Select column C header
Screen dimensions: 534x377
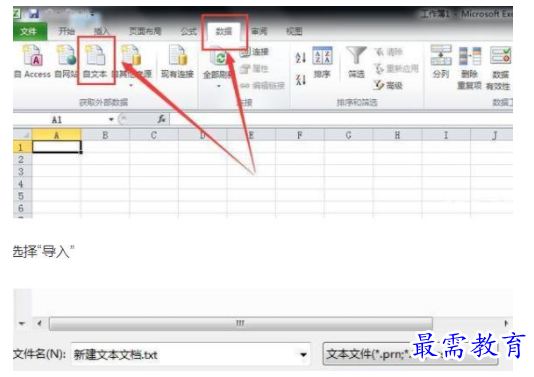click(154, 135)
